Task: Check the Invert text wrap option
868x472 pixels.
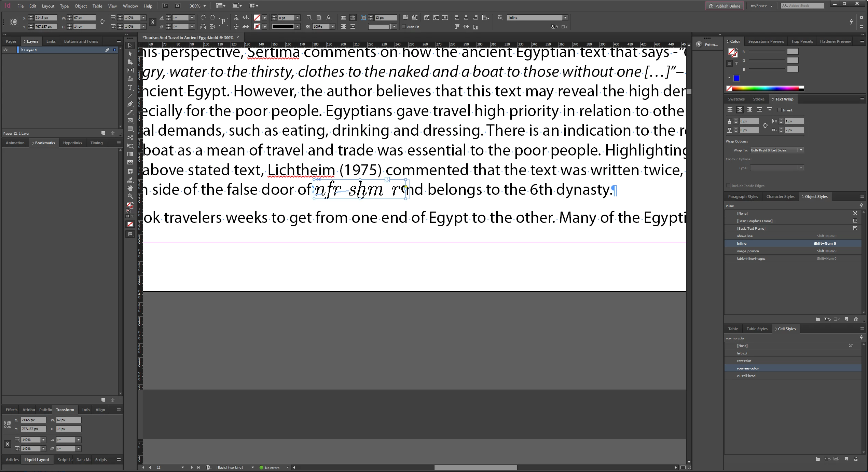Action: click(x=780, y=110)
